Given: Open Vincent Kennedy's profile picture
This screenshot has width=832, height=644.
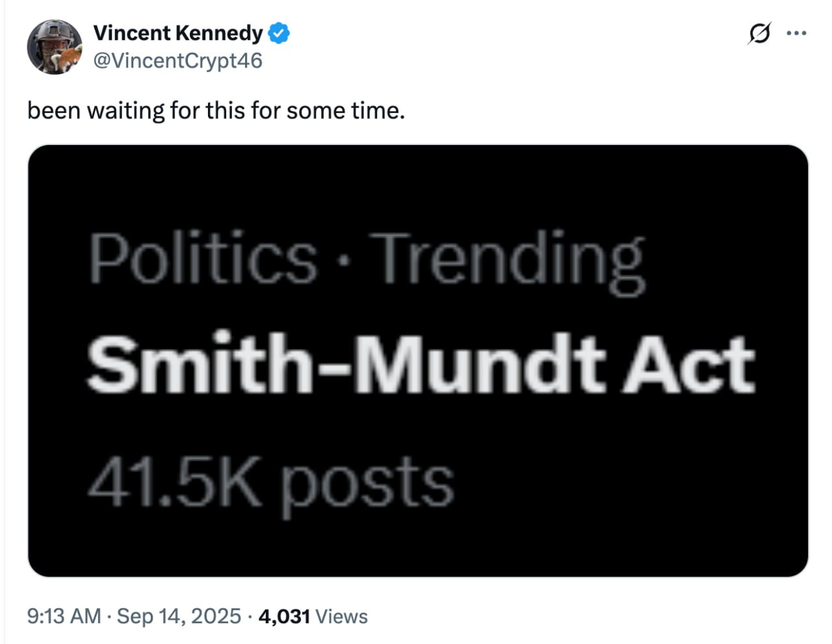Looking at the screenshot, I should [x=55, y=47].
